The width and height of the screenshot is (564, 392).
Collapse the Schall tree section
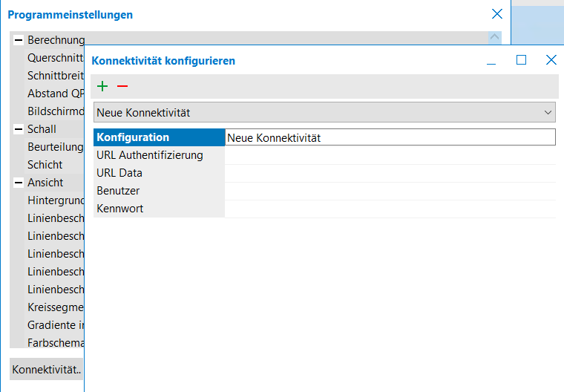(19, 129)
